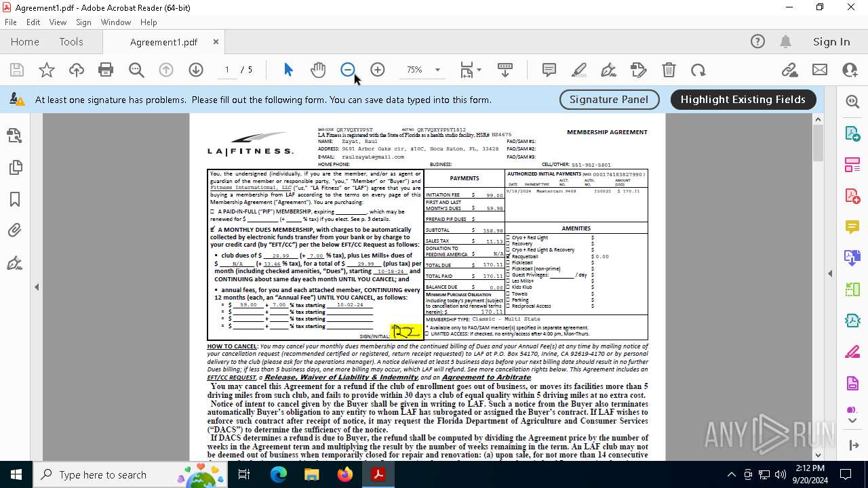The width and height of the screenshot is (868, 488).
Task: Open the zoom level dropdown
Action: 437,70
